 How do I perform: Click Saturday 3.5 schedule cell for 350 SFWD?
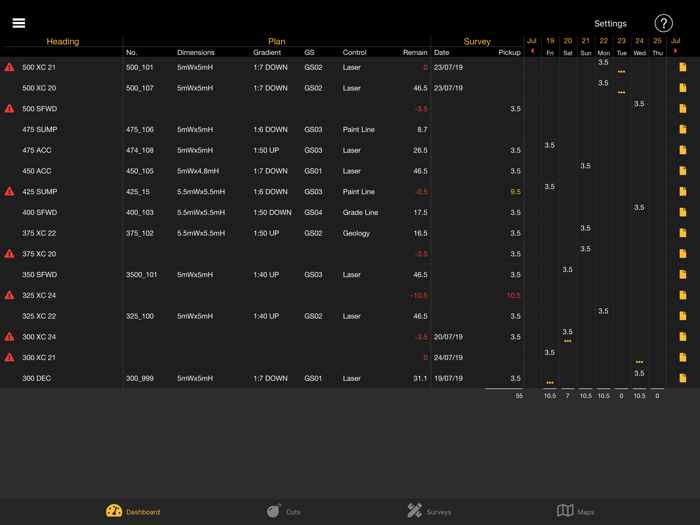point(567,269)
